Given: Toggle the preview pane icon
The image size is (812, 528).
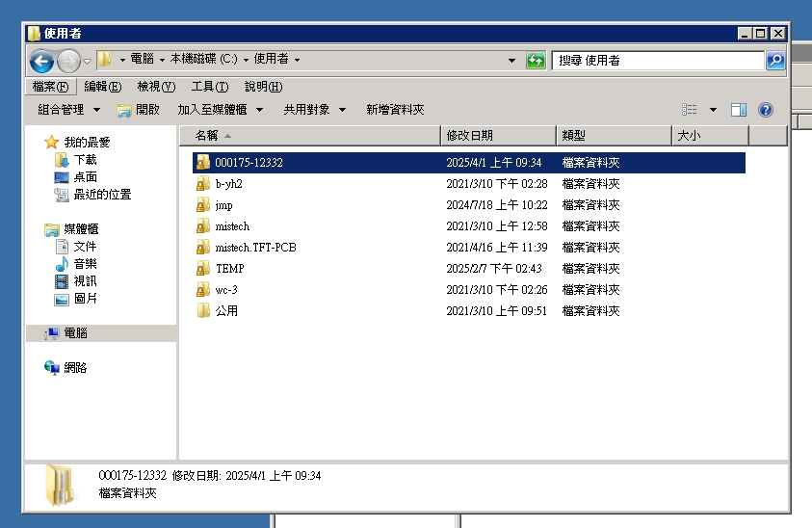Looking at the screenshot, I should click(x=739, y=110).
